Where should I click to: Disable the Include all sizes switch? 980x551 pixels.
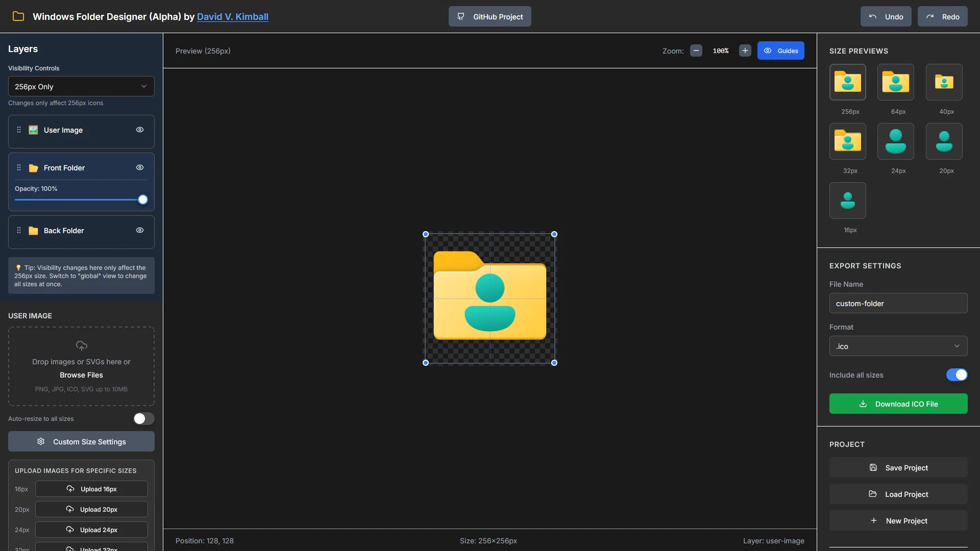click(957, 374)
